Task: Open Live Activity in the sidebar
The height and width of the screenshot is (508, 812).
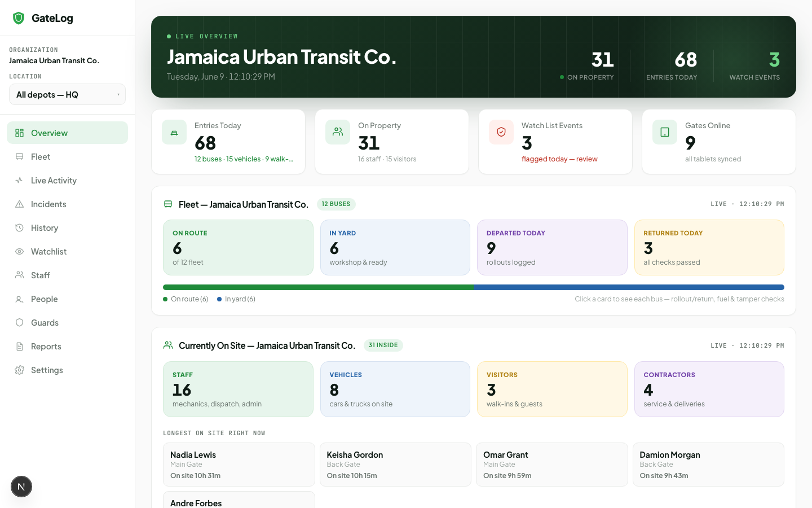Action: [x=67, y=180]
